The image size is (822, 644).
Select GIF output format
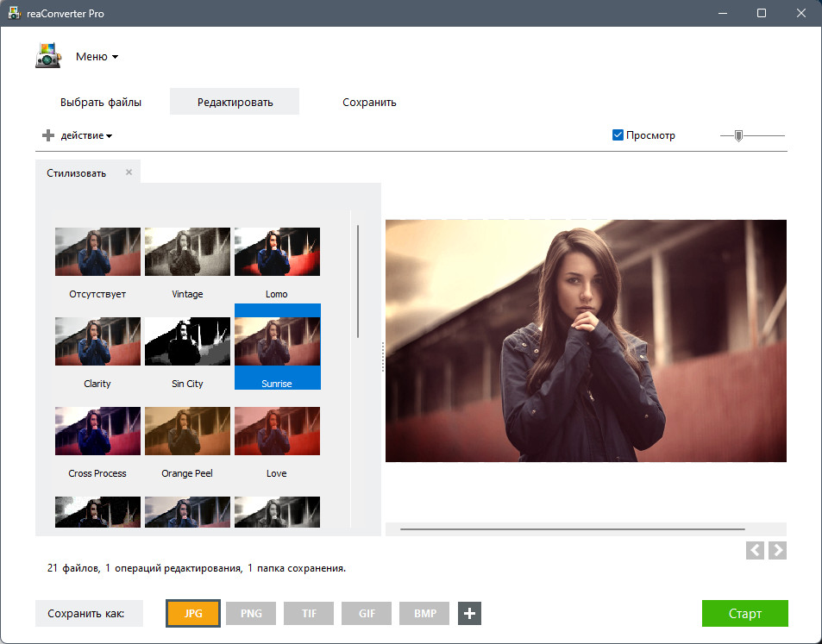(367, 614)
